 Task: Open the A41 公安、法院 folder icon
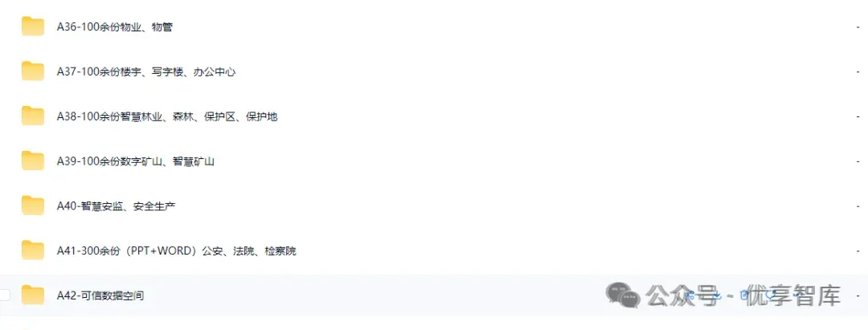tap(33, 251)
